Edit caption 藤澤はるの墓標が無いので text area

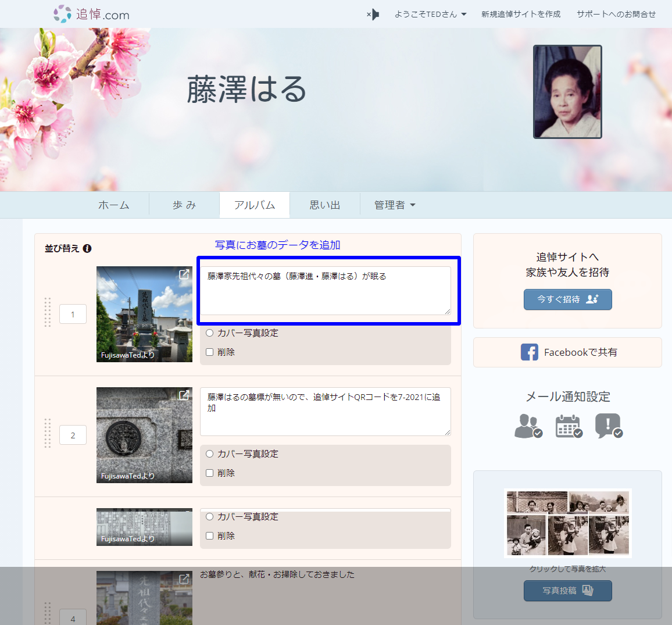tap(326, 412)
